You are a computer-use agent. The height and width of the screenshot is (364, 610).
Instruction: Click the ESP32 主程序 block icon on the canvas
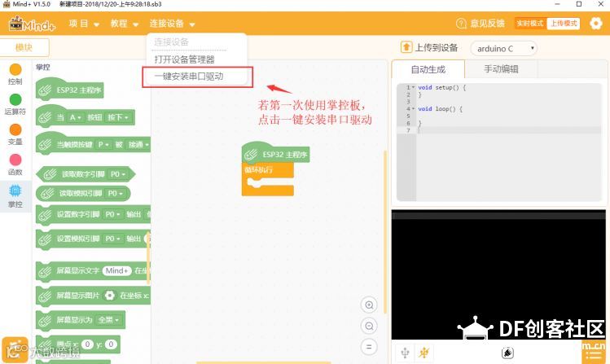click(x=251, y=155)
